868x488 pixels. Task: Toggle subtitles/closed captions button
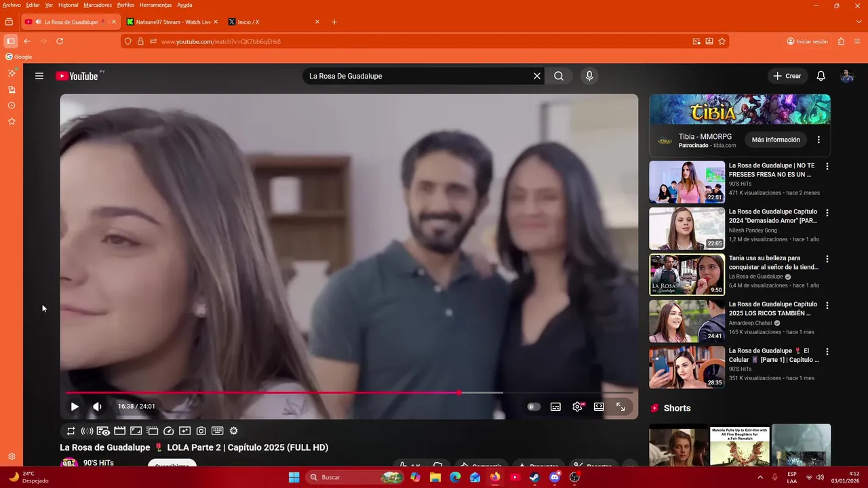[555, 407]
